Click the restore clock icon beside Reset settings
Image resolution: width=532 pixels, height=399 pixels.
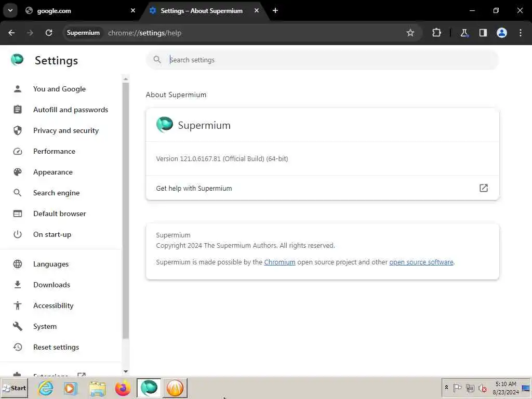click(x=18, y=347)
